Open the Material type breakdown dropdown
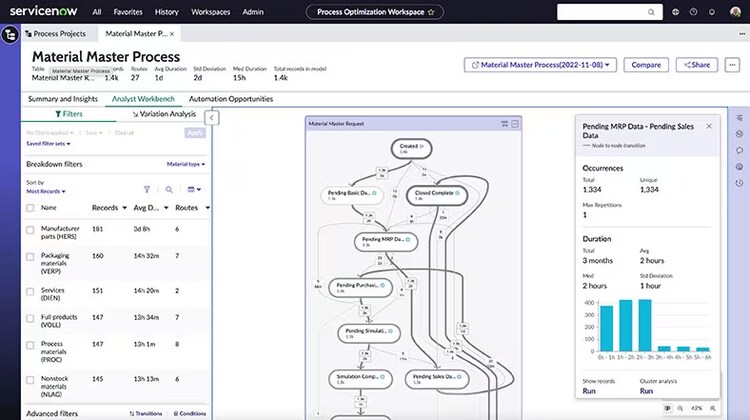Screen dimensions: 750x420 pos(186,164)
